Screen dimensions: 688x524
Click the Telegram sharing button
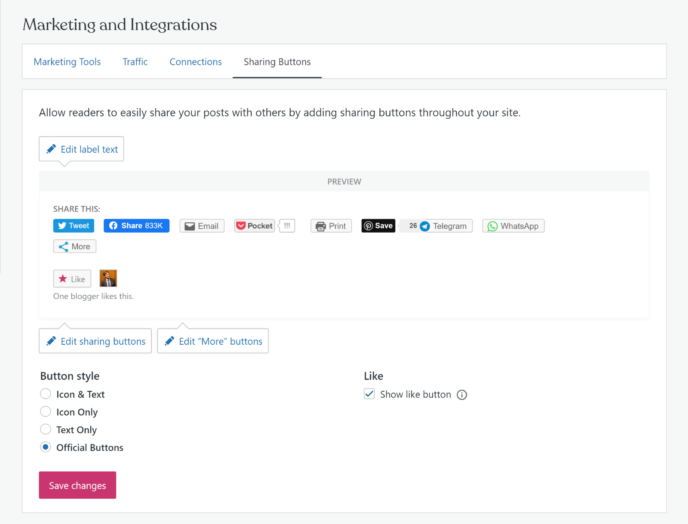tap(447, 226)
